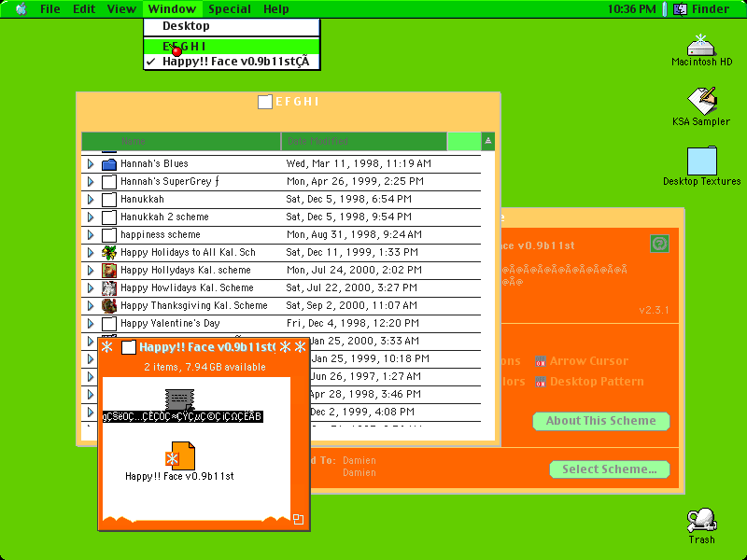This screenshot has height=560, width=747.
Task: Select the KSA Sampler desktop icon
Action: [702, 101]
